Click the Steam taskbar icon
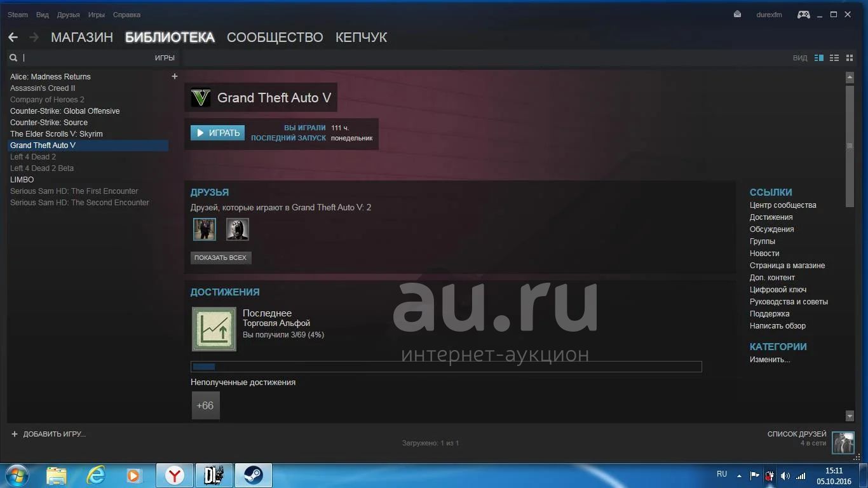The height and width of the screenshot is (488, 868). (x=254, y=475)
